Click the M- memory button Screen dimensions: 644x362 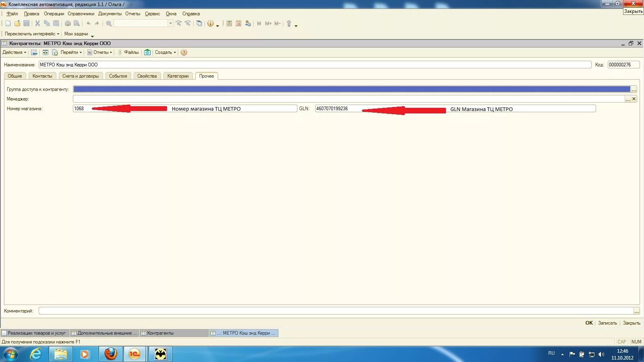click(x=277, y=23)
